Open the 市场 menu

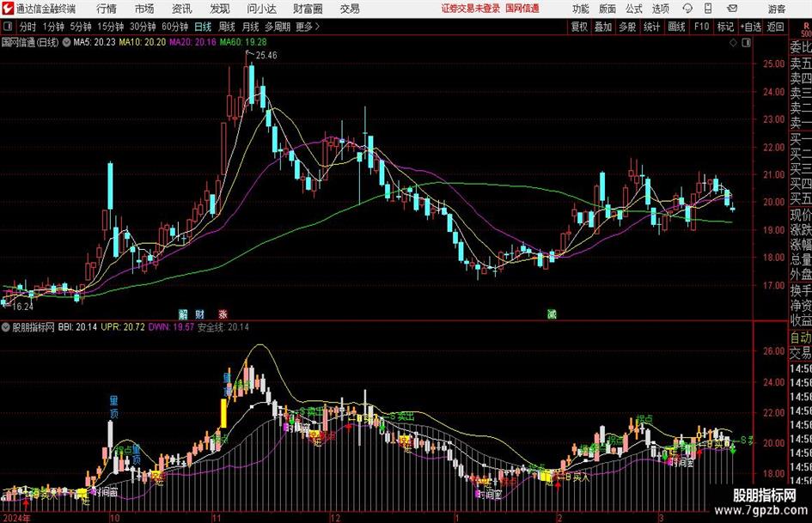point(144,9)
